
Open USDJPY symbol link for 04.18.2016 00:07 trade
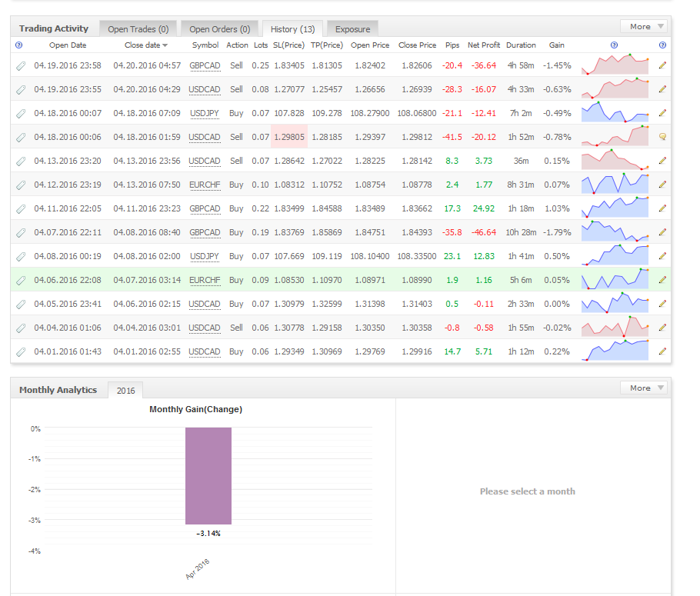click(205, 113)
